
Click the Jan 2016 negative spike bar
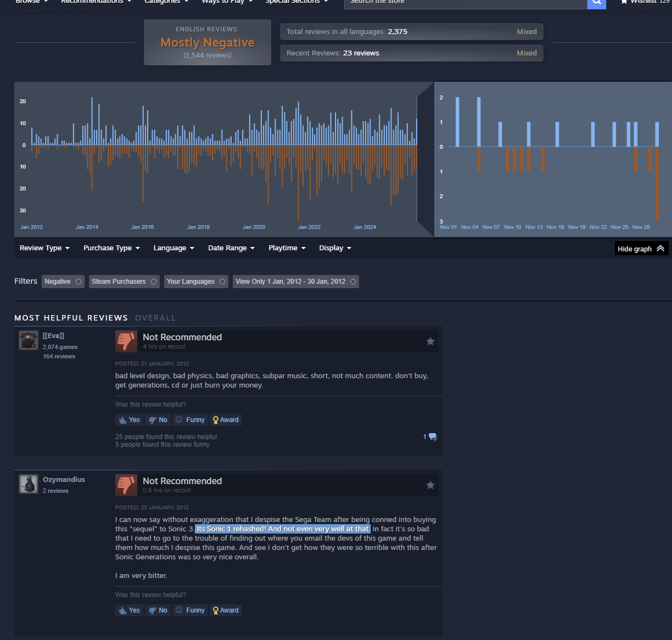tap(143, 173)
